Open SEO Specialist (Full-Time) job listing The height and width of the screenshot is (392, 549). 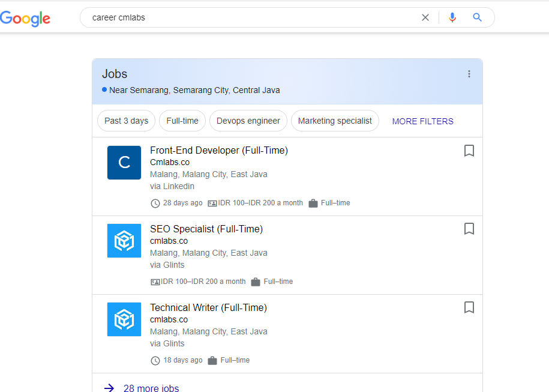[x=206, y=229]
